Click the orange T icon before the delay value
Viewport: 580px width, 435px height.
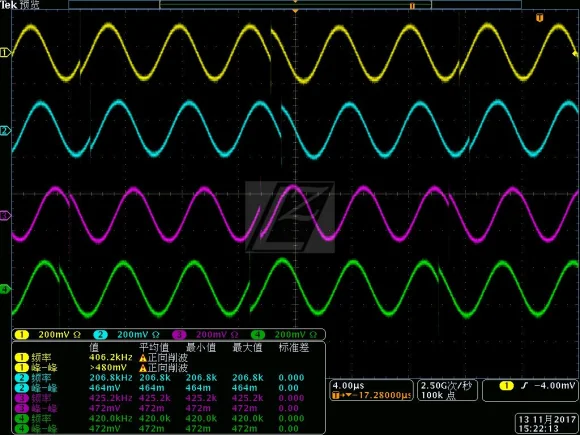(x=336, y=395)
